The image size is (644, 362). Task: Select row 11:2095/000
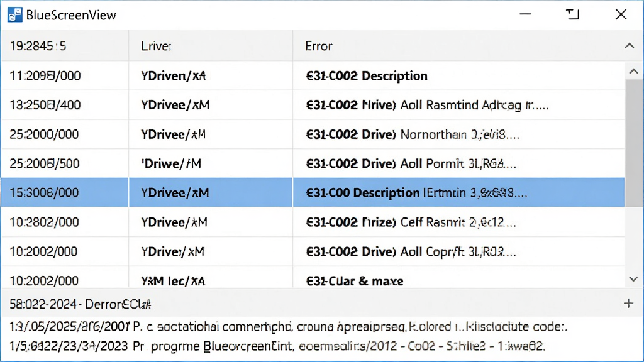coord(313,76)
